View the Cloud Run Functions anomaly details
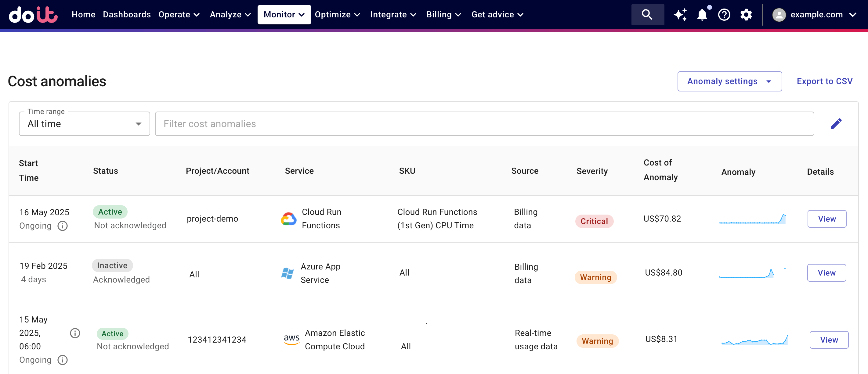The width and height of the screenshot is (868, 374). pos(826,219)
